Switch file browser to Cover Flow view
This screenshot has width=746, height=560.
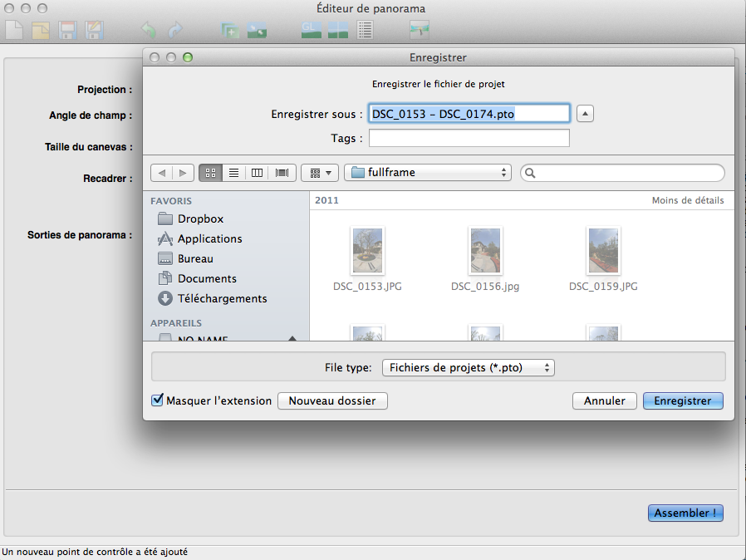pos(282,173)
